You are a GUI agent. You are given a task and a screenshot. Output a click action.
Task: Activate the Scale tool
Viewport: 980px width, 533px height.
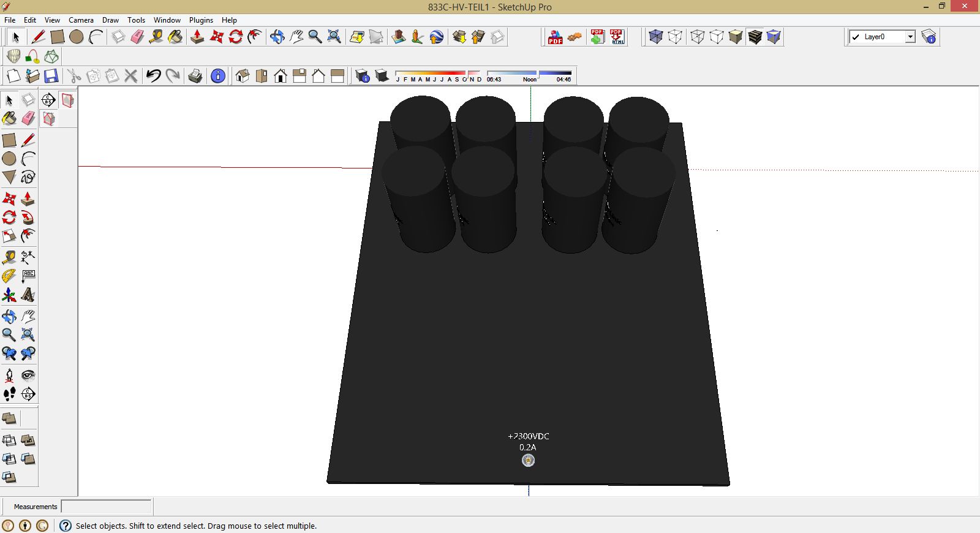(9, 236)
